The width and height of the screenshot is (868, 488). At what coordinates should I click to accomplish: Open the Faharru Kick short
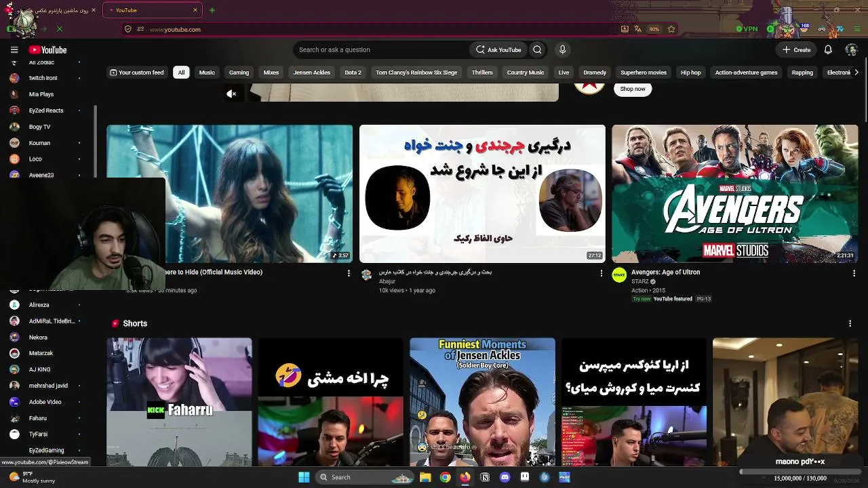point(179,402)
